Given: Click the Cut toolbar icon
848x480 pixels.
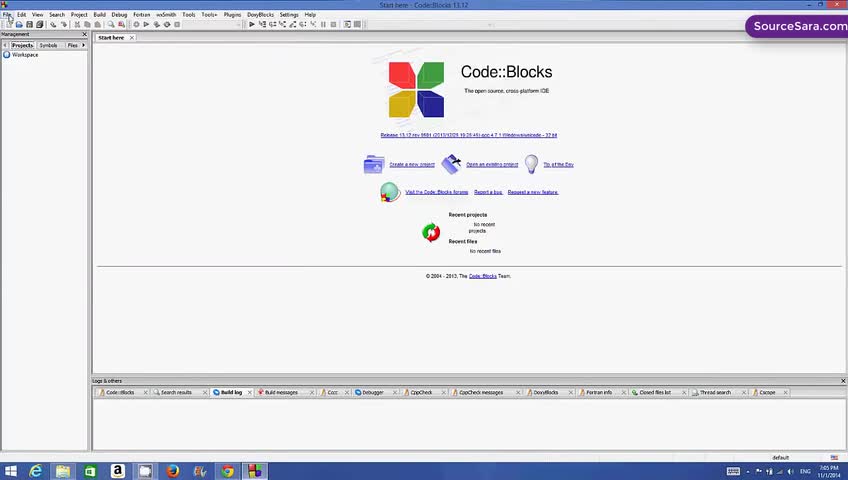Looking at the screenshot, I should pyautogui.click(x=77, y=24).
